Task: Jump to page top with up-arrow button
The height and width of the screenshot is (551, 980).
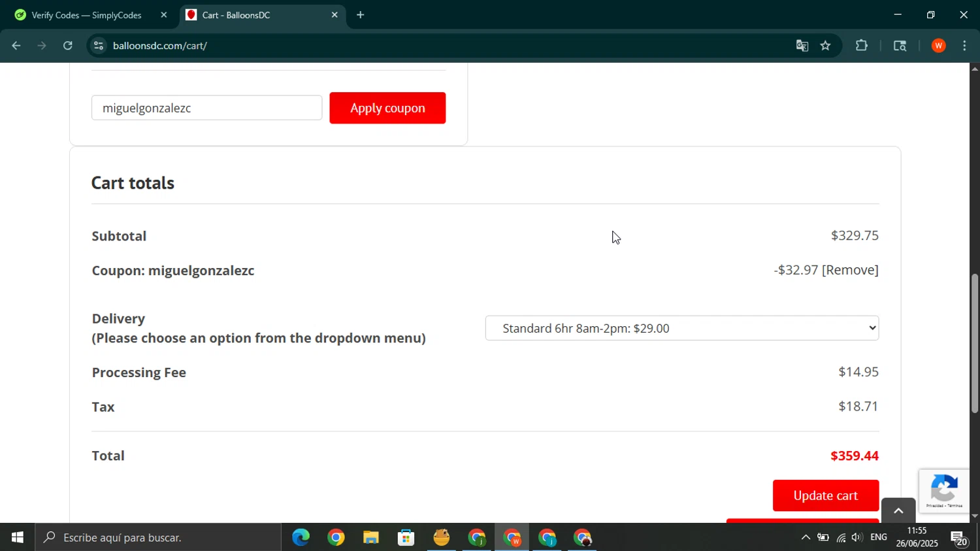Action: coord(898,510)
